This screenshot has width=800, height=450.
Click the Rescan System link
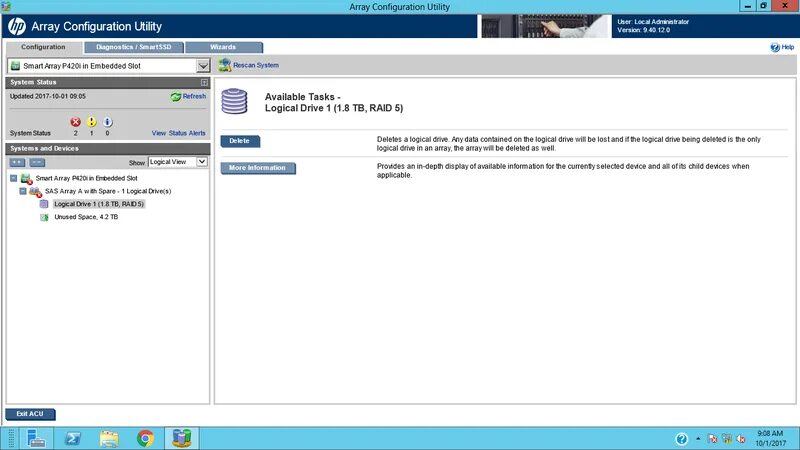[256, 65]
